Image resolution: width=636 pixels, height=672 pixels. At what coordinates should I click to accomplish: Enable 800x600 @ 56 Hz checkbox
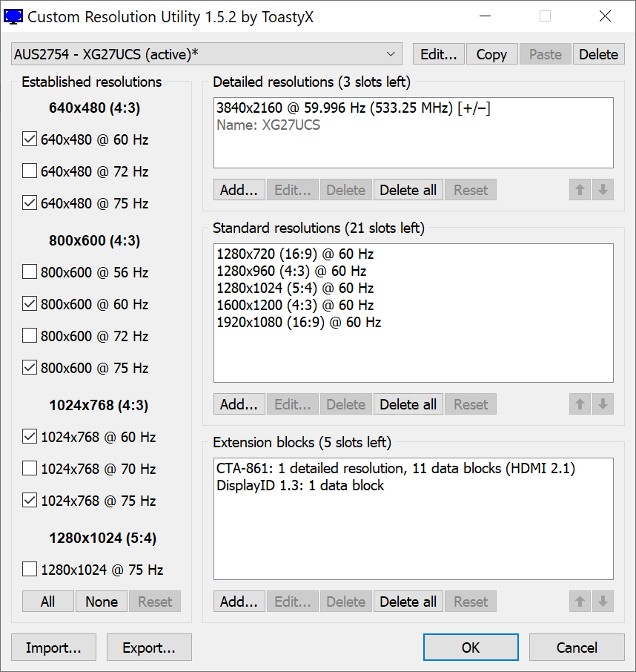point(30,271)
